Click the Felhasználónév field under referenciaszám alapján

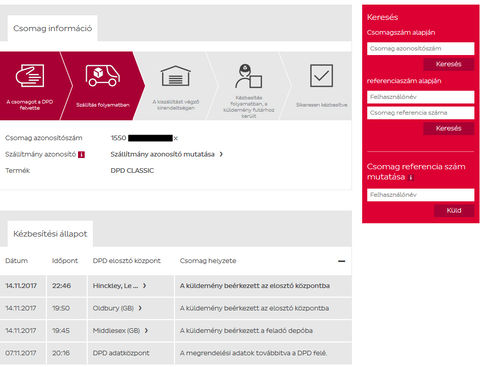click(x=420, y=97)
